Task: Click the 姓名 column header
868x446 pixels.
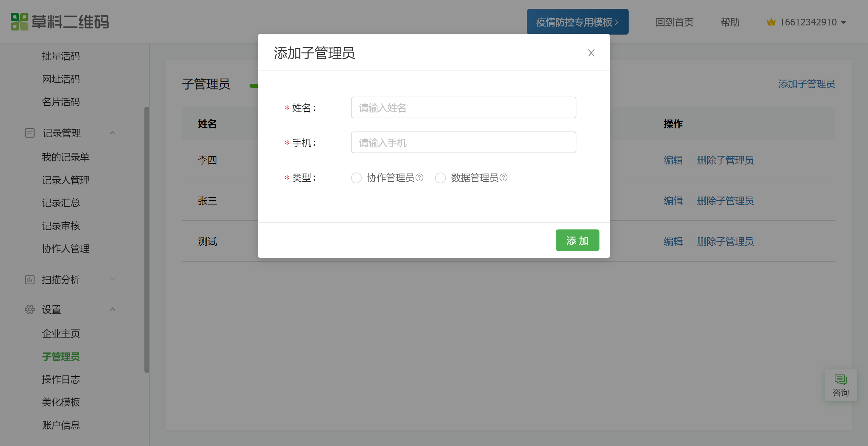Action: coord(208,124)
